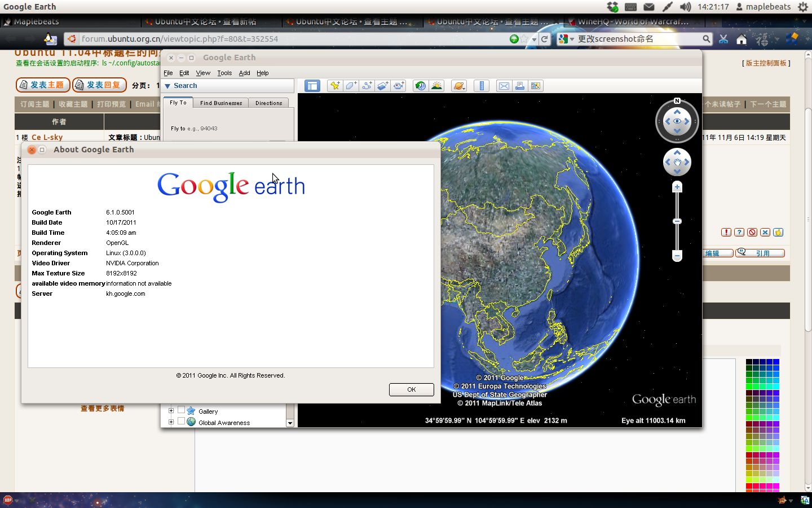Open the URL bar history dropdown arrow
The image size is (812, 508).
534,40
